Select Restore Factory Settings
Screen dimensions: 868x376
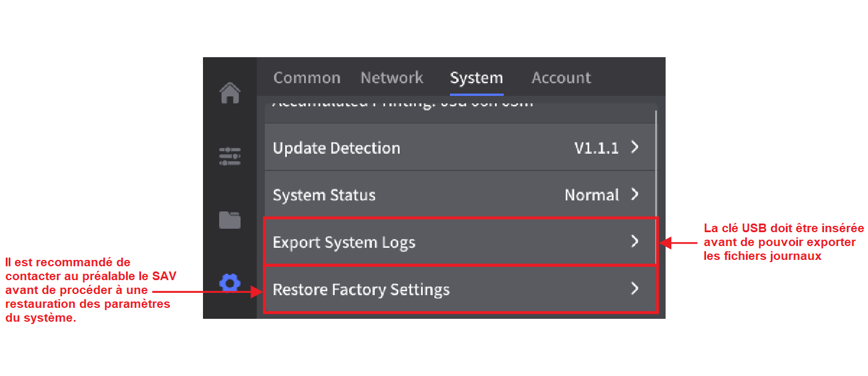[x=361, y=289]
